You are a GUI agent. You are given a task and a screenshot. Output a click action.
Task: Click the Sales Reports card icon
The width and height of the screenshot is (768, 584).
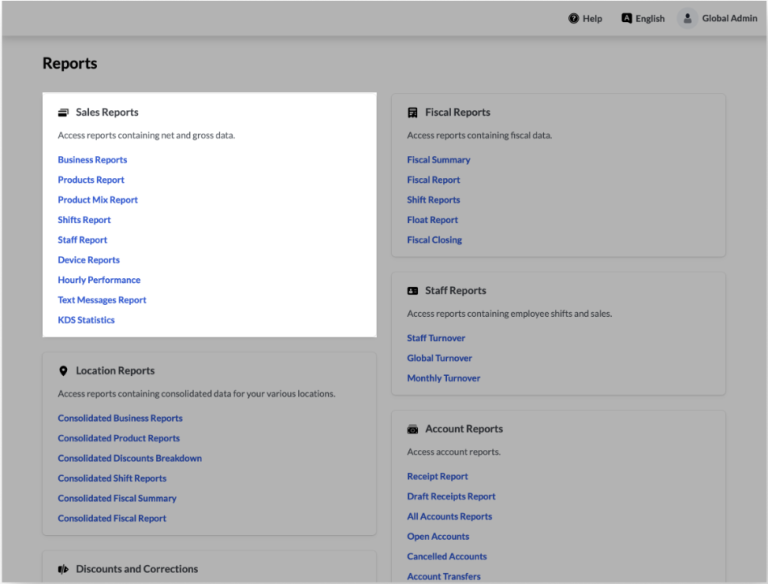63,113
